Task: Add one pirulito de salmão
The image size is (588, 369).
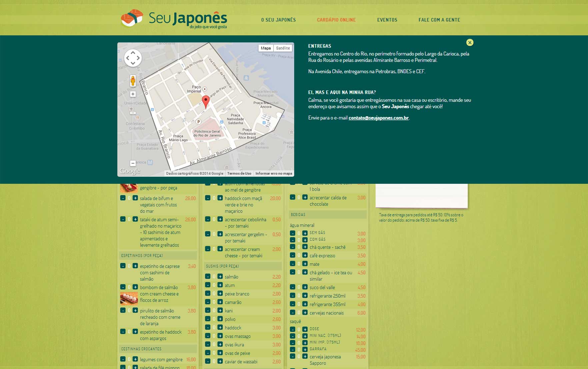Action: point(135,310)
